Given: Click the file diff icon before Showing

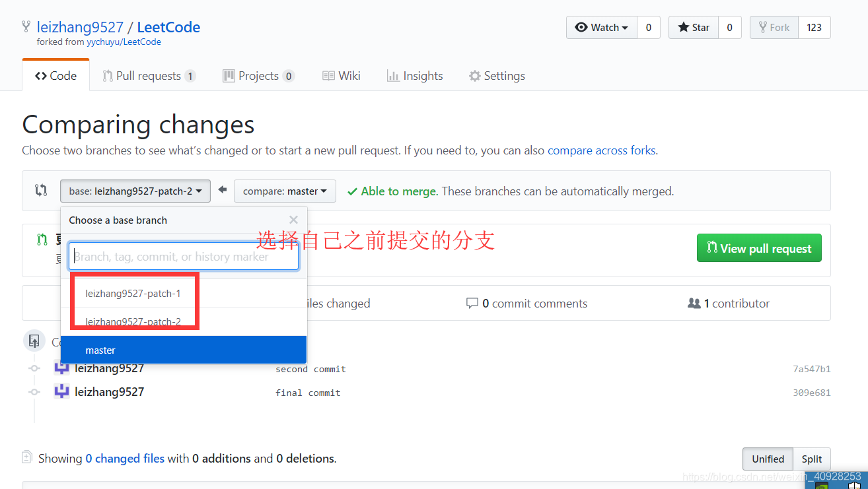Looking at the screenshot, I should pyautogui.click(x=27, y=457).
